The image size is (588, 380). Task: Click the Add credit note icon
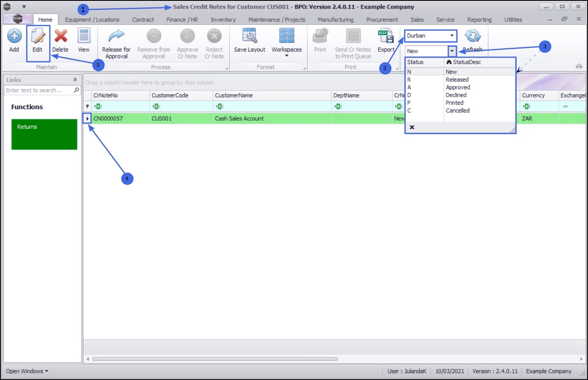14,36
